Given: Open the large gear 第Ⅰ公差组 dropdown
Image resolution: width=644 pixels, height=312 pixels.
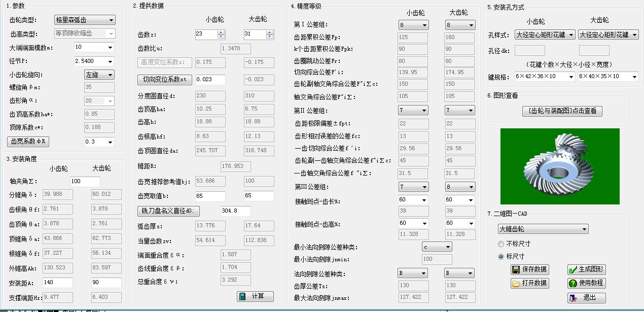Looking at the screenshot, I should pos(460,25).
